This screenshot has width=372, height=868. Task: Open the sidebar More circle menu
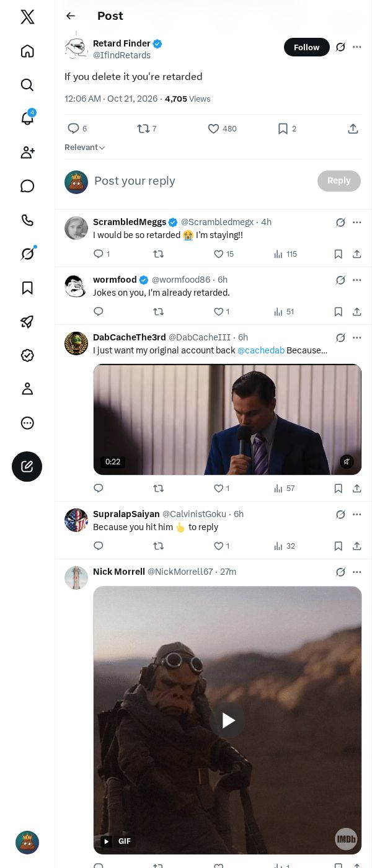pos(27,423)
